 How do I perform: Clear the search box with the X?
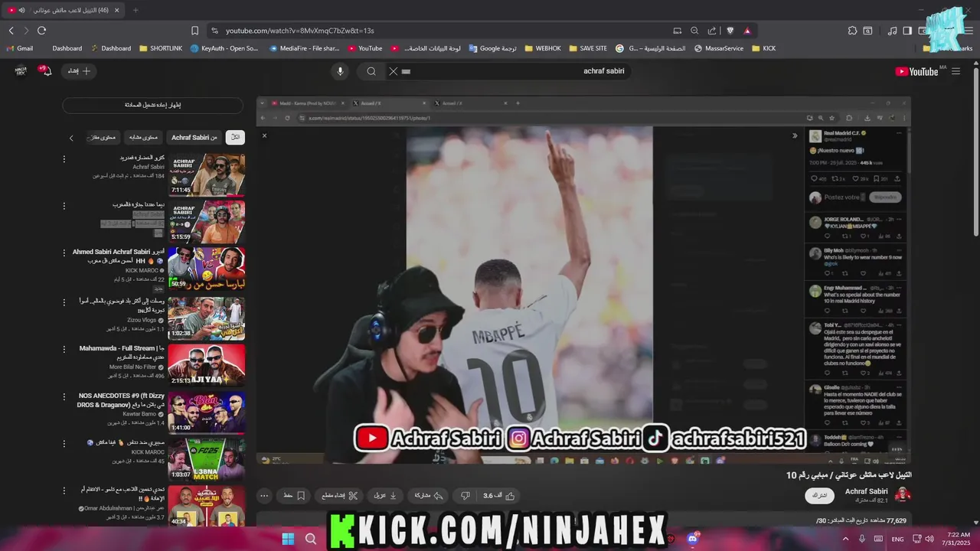pos(393,71)
